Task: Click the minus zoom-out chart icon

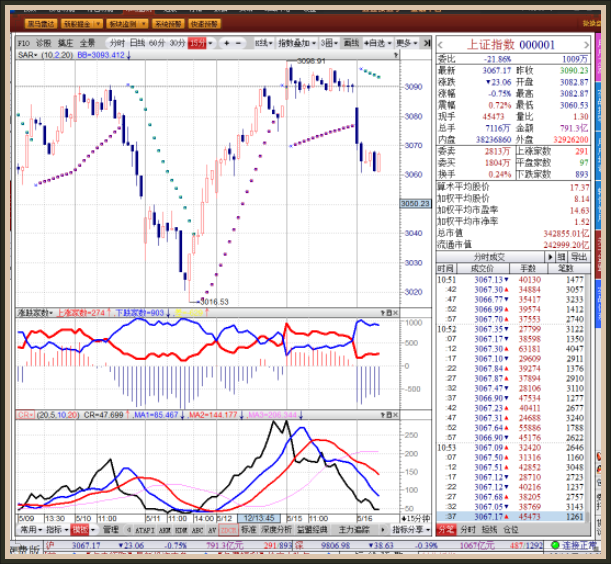Action: click(x=241, y=43)
